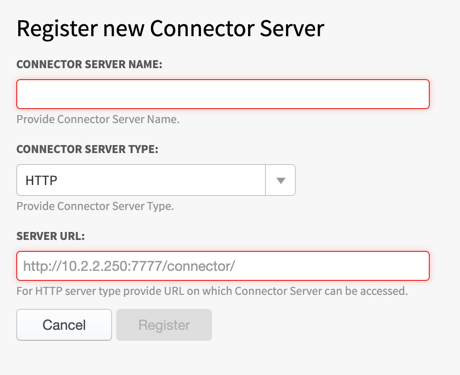Click the http://10.2.2.250:7777/connector/ placeholder text
The height and width of the screenshot is (375, 460).
click(129, 266)
